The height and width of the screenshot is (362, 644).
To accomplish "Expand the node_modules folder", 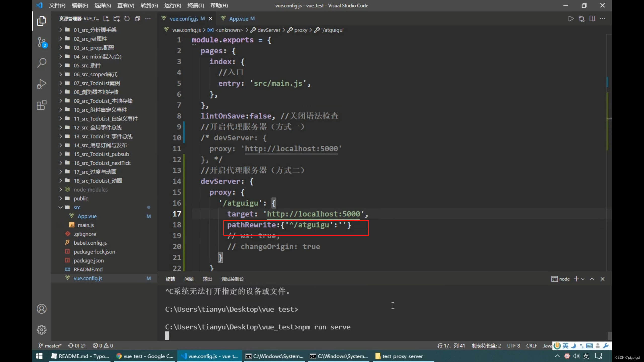I will 104,190.
